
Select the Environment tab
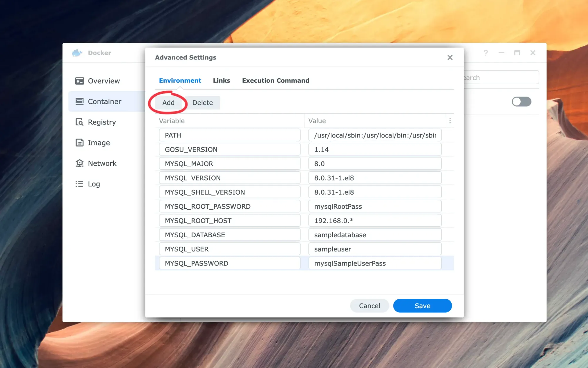[x=180, y=80]
